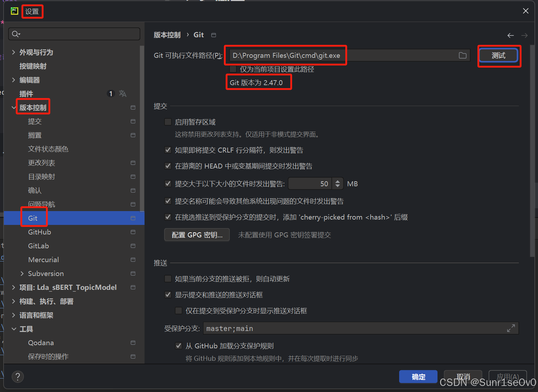The image size is (538, 392).
Task: Click the 配置 GPG 密钥... button
Action: coord(197,235)
